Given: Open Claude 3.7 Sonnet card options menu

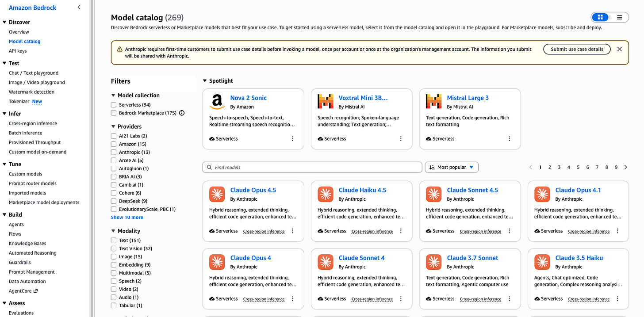Looking at the screenshot, I should 509,299.
